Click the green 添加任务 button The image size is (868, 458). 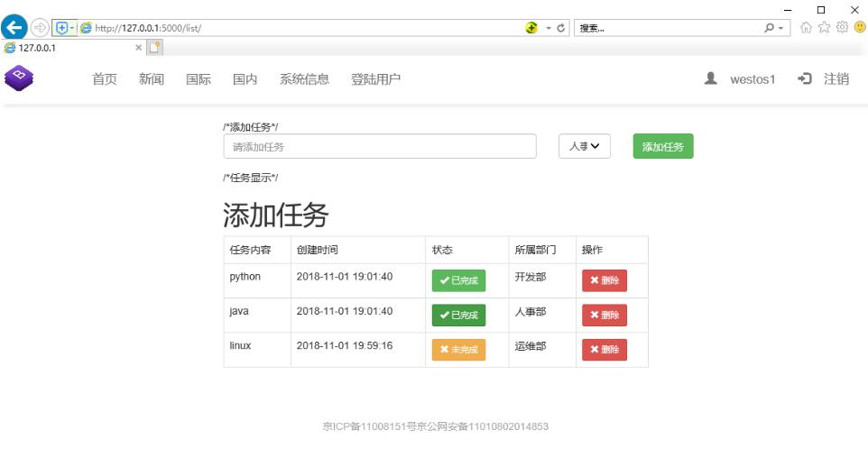click(663, 147)
